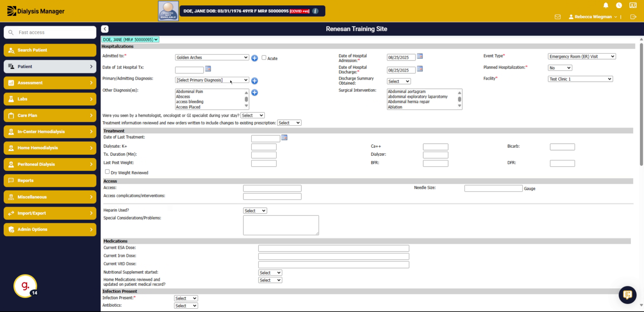
Task: Click the guide 'g' badge icon
Action: coord(25,286)
